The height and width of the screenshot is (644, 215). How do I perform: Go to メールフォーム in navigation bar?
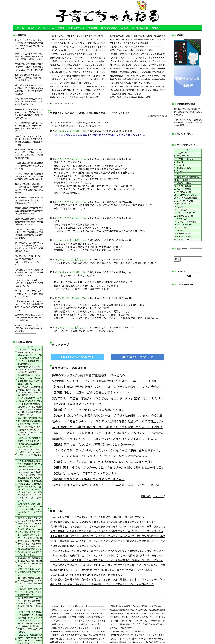click(x=46, y=28)
